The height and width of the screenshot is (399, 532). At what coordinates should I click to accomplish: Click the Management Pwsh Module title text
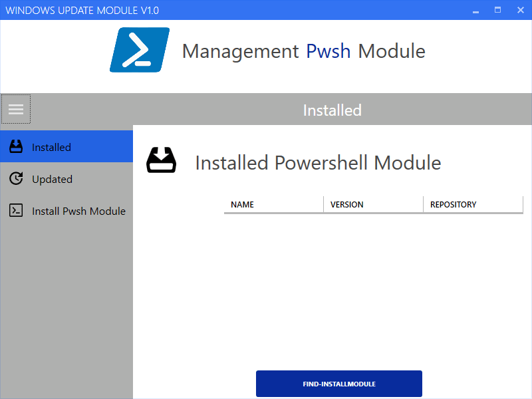(305, 51)
